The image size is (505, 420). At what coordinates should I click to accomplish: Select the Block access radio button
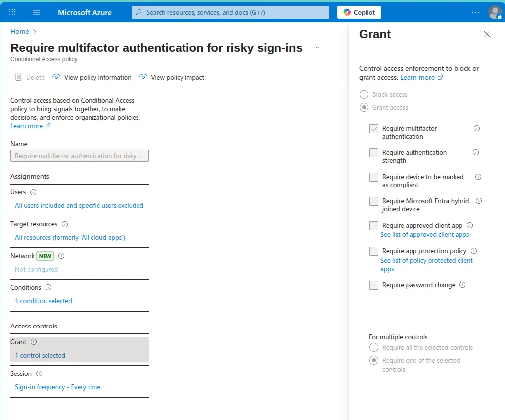[x=364, y=94]
